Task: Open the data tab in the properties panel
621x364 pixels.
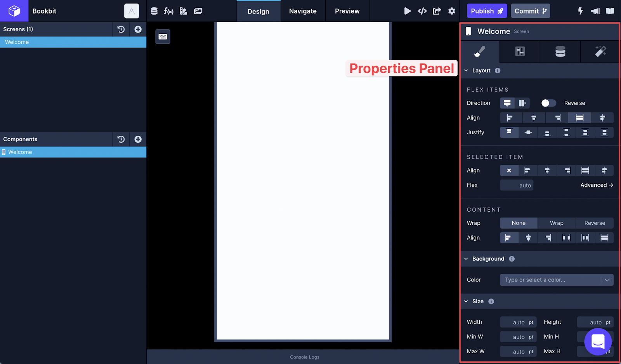Action: tap(560, 52)
